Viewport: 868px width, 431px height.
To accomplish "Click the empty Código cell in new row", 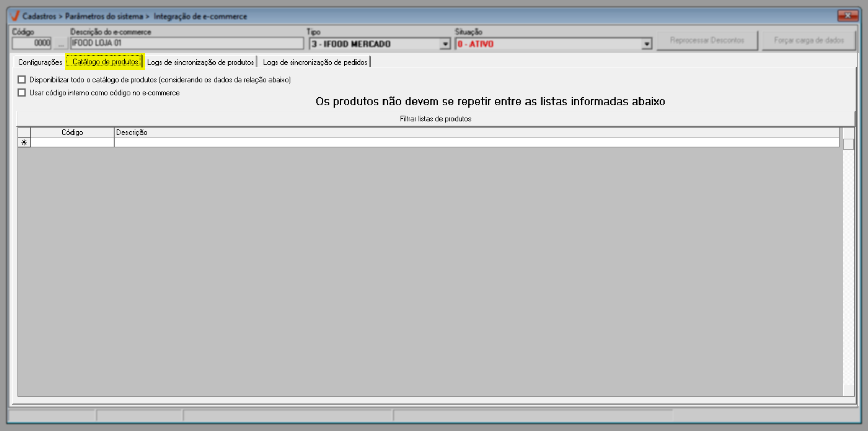I will (72, 142).
